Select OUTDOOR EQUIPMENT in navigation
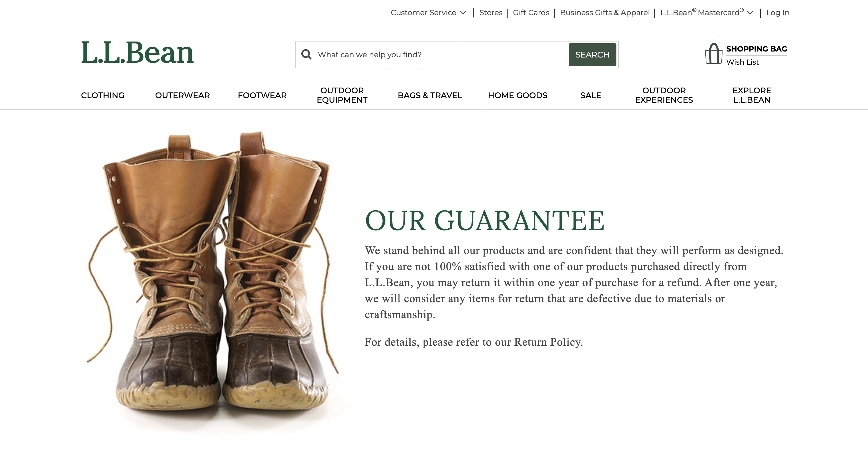The width and height of the screenshot is (868, 451). 342,95
